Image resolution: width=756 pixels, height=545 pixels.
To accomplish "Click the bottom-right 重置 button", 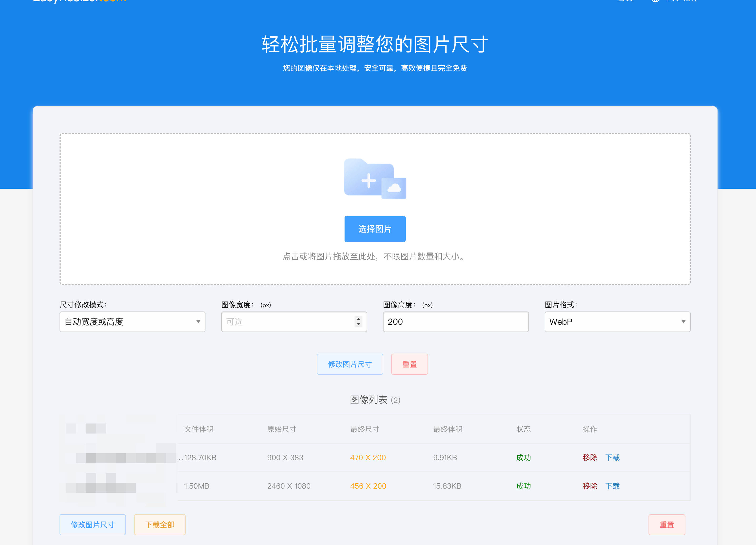I will (667, 524).
